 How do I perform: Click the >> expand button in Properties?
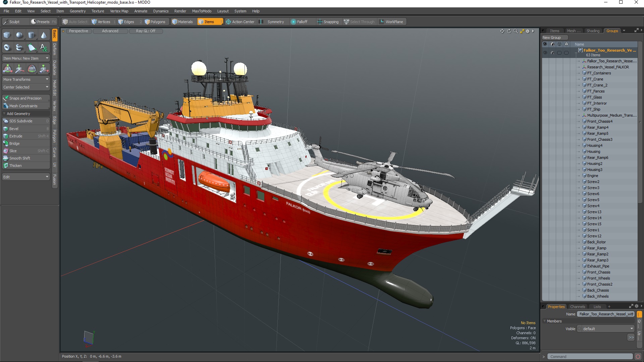pos(631,338)
